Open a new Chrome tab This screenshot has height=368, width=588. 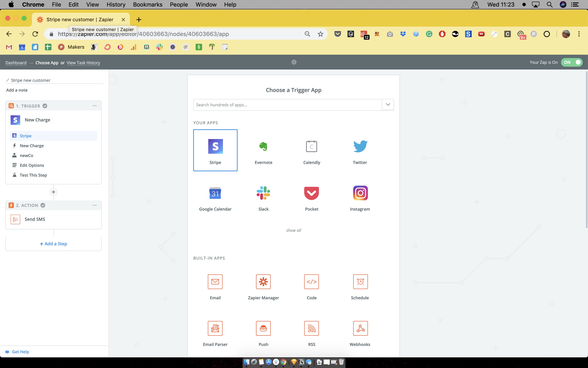139,19
